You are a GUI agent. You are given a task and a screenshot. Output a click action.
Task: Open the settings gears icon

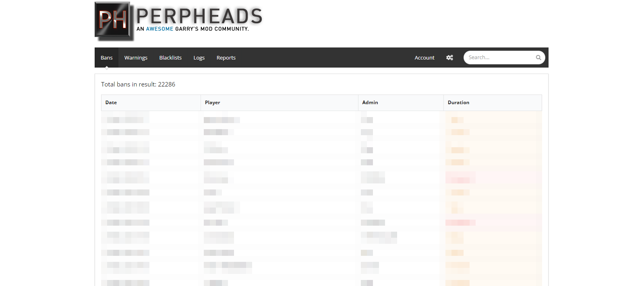coord(449,58)
